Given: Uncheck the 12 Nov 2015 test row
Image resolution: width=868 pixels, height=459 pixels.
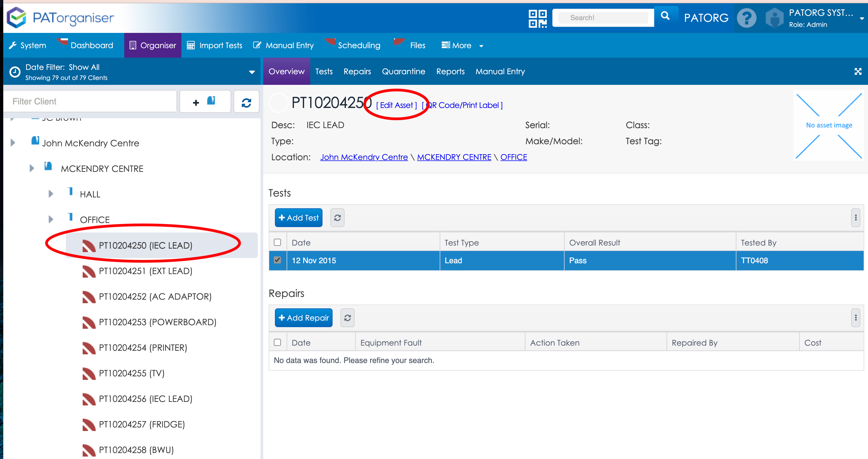Looking at the screenshot, I should 277,260.
